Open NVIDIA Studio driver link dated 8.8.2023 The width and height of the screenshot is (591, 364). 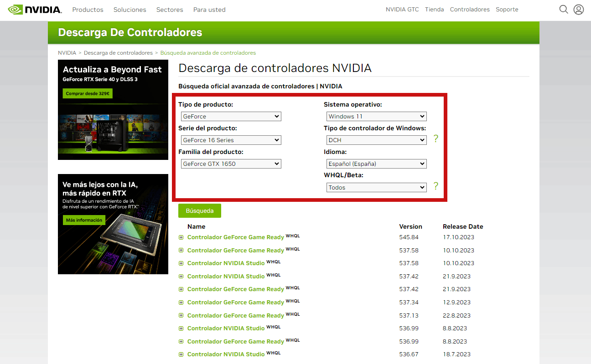(x=226, y=328)
